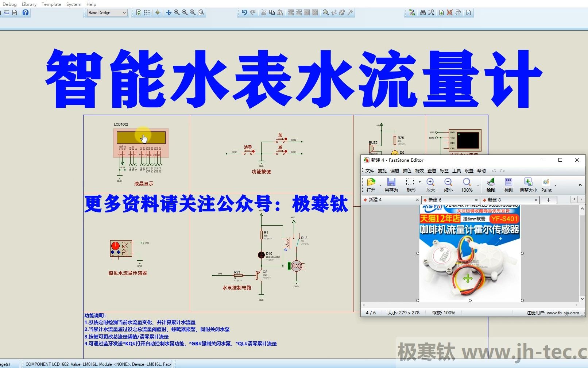The width and height of the screenshot is (588, 368).
Task: Click the Search and Tag binoculars icon
Action: [x=423, y=12]
